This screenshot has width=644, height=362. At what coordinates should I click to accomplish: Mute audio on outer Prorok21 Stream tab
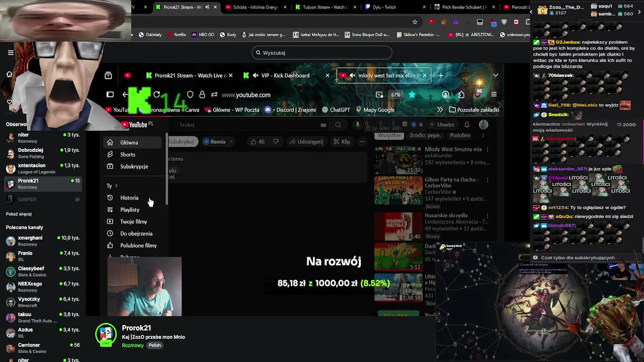[x=207, y=7]
